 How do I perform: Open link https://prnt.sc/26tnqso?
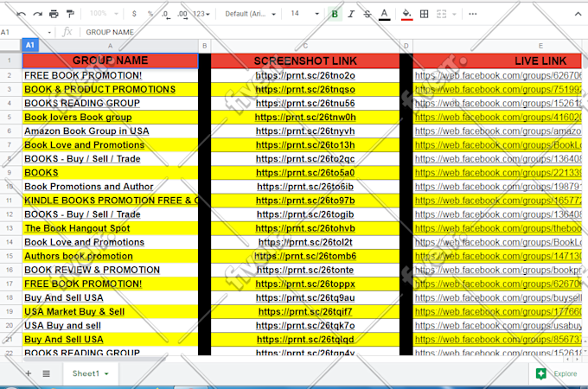tap(305, 90)
